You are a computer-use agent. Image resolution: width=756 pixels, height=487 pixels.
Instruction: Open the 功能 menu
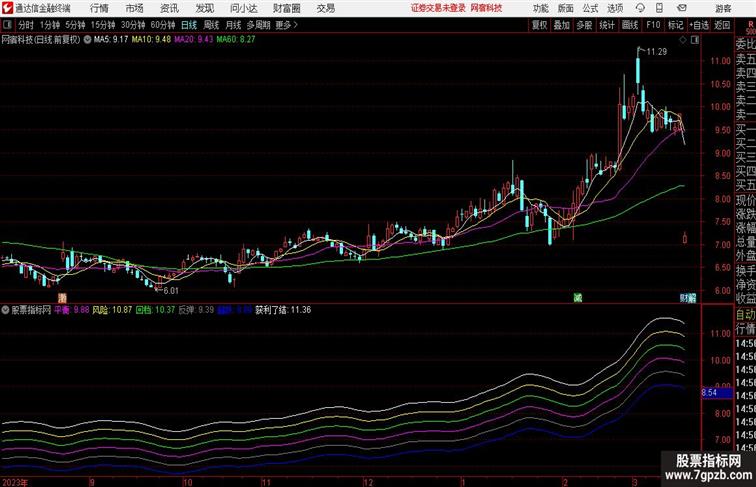click(x=540, y=8)
